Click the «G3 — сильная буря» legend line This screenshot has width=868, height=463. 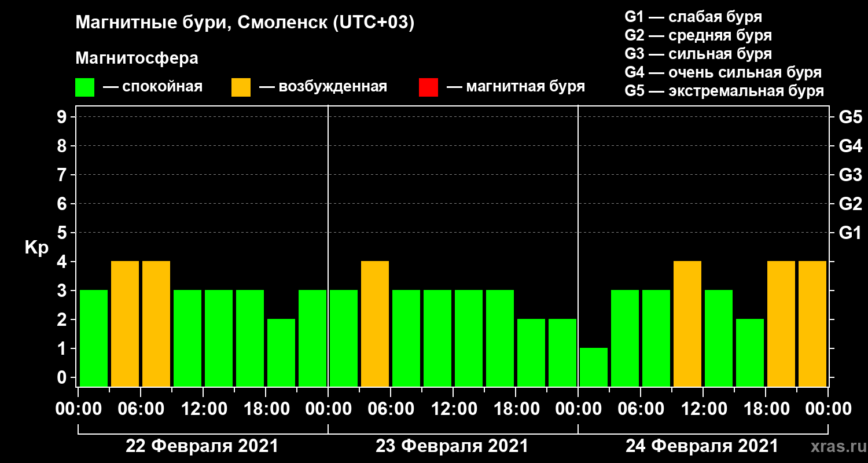click(x=698, y=53)
